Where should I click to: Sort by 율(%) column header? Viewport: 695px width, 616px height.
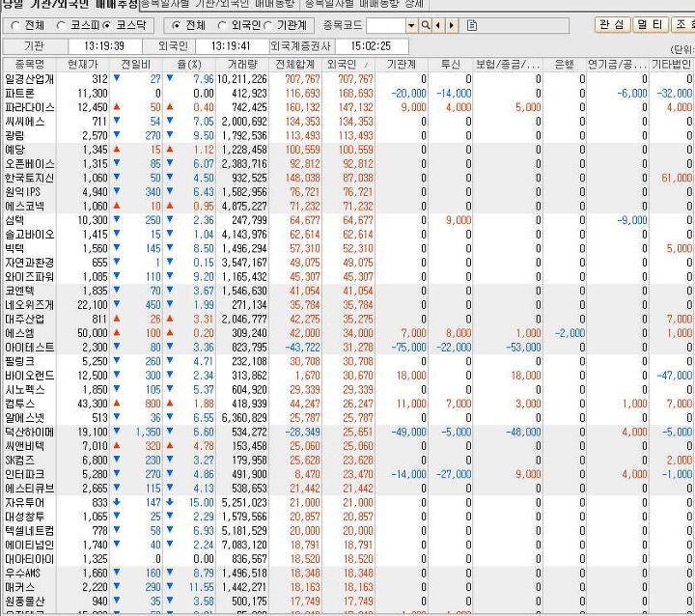pyautogui.click(x=189, y=65)
